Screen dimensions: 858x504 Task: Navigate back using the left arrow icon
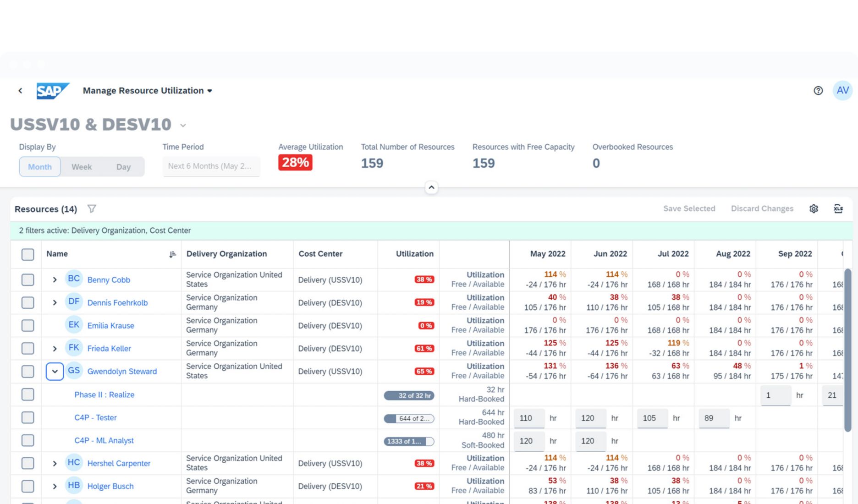coord(20,90)
